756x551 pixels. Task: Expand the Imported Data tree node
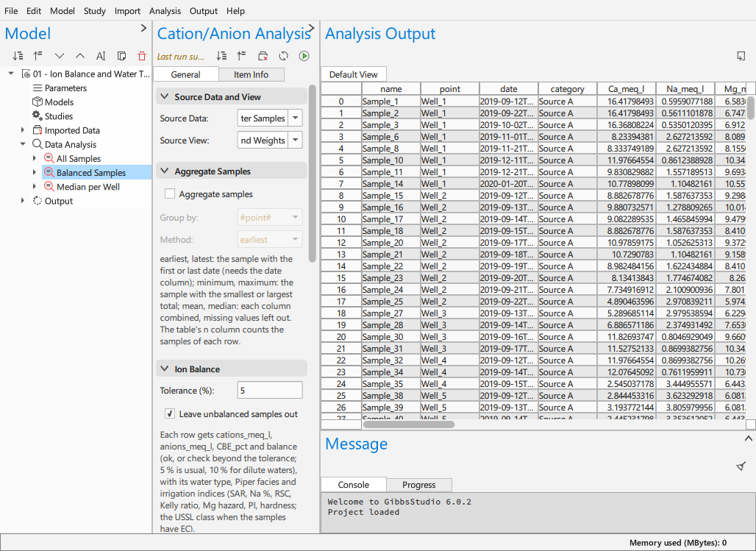click(x=23, y=130)
